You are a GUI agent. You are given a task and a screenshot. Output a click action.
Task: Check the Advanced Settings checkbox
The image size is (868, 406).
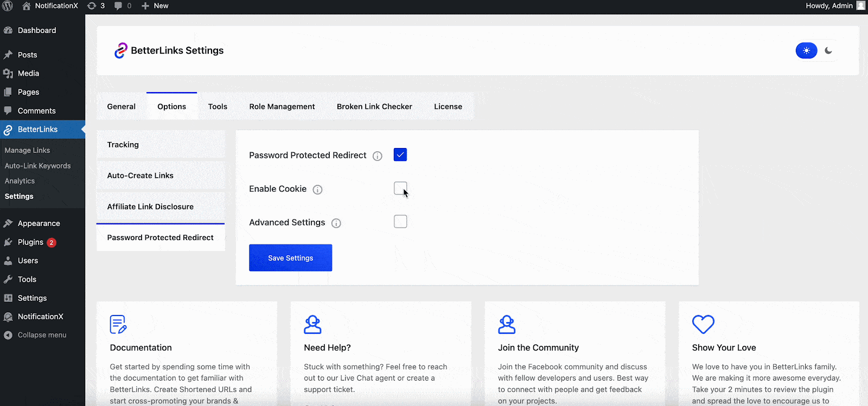pyautogui.click(x=400, y=221)
